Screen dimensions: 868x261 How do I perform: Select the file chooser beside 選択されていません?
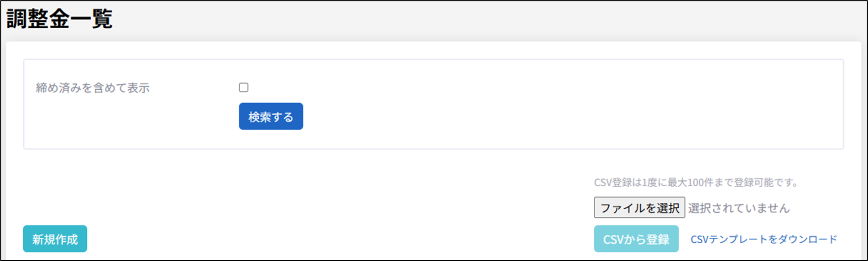tap(639, 208)
